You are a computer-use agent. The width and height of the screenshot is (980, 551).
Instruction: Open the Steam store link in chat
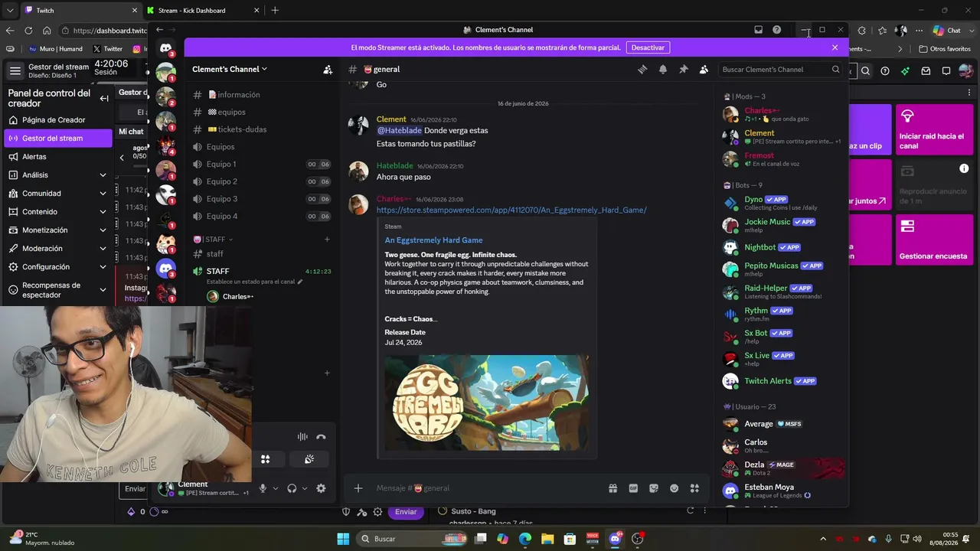511,210
